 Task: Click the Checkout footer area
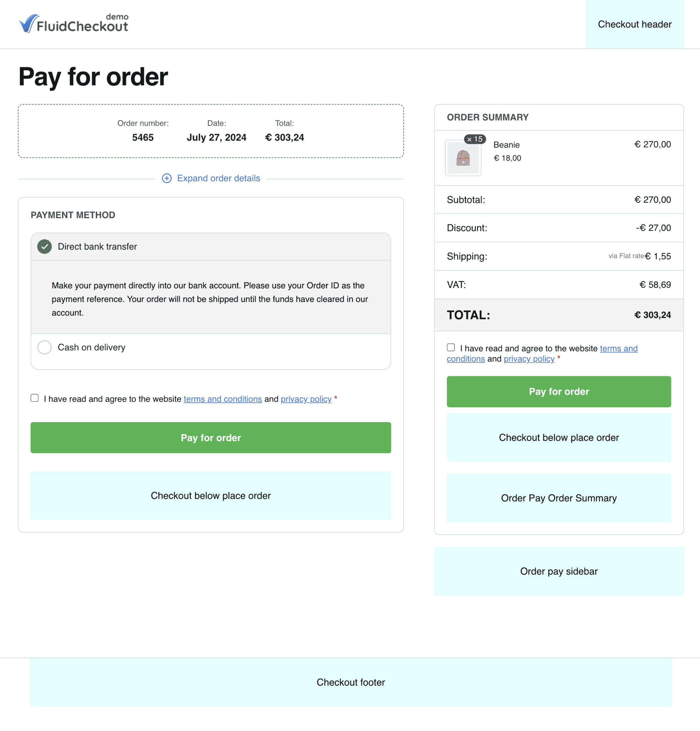[350, 682]
